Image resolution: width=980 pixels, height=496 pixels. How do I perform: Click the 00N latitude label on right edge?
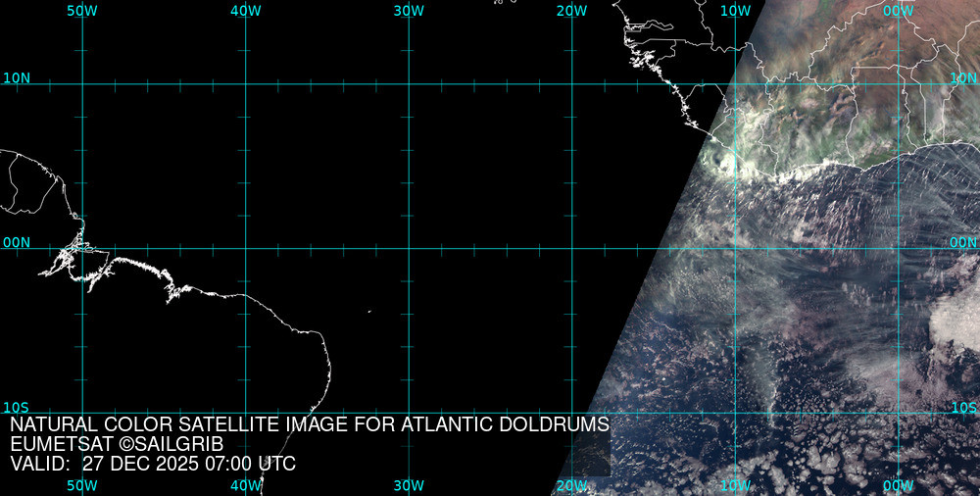(963, 242)
